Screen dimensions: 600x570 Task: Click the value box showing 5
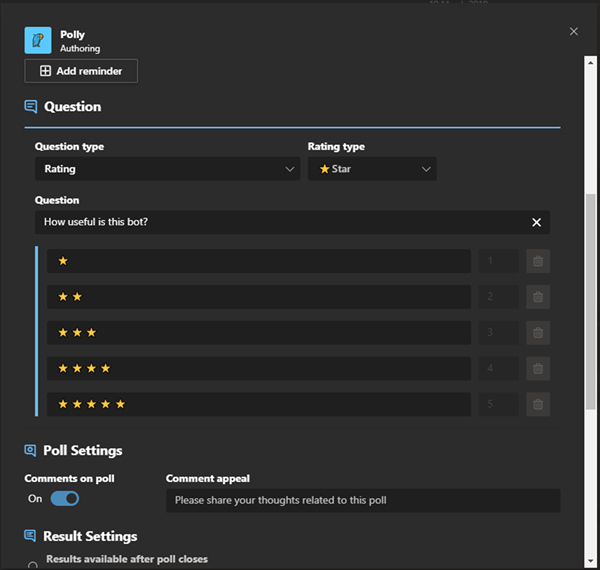coord(498,405)
